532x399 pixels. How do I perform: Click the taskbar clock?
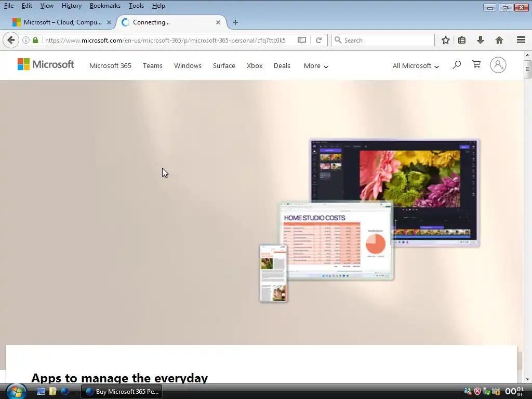(514, 392)
